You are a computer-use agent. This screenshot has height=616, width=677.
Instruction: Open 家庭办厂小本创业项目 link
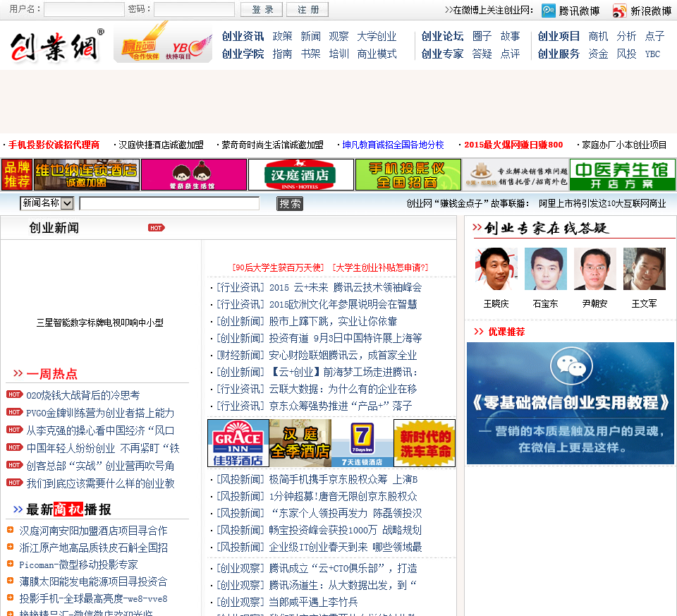coord(624,145)
